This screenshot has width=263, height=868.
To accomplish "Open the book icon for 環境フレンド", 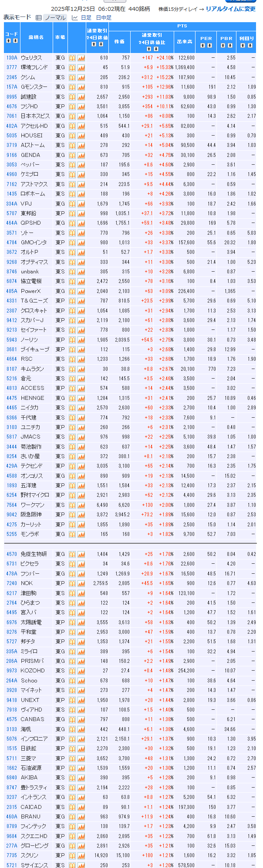I will coord(72,67).
